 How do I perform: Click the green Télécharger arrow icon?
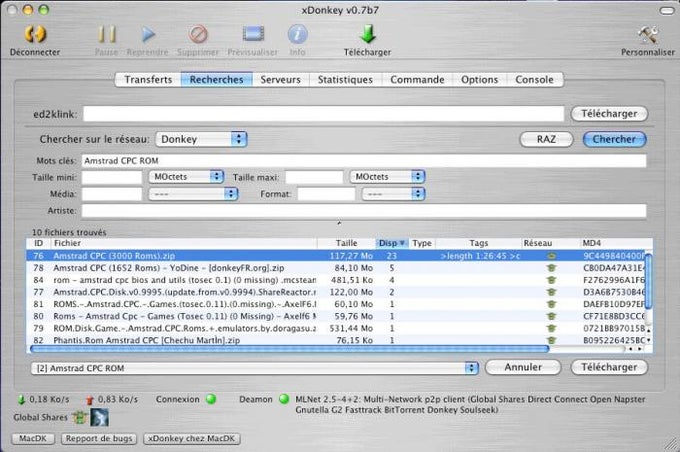point(368,34)
